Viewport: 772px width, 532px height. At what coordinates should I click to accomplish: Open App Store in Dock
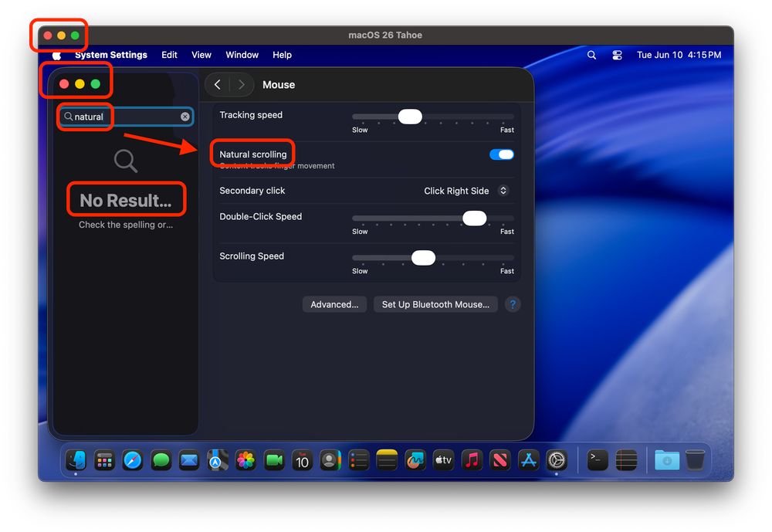528,460
